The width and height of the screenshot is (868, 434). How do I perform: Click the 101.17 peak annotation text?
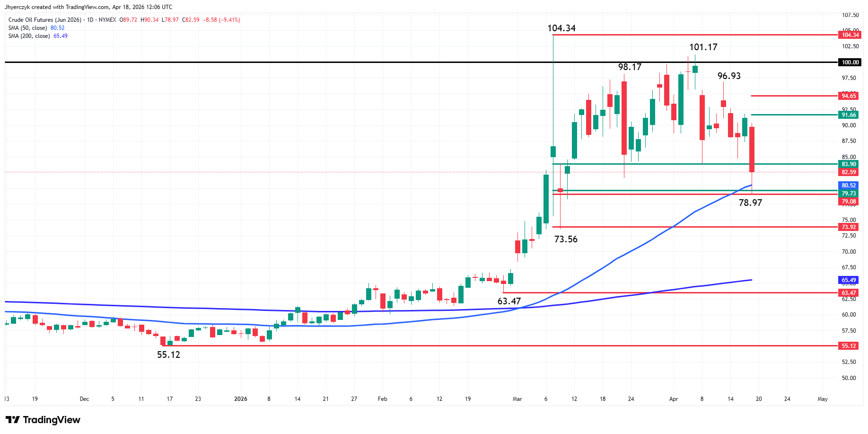click(x=703, y=47)
